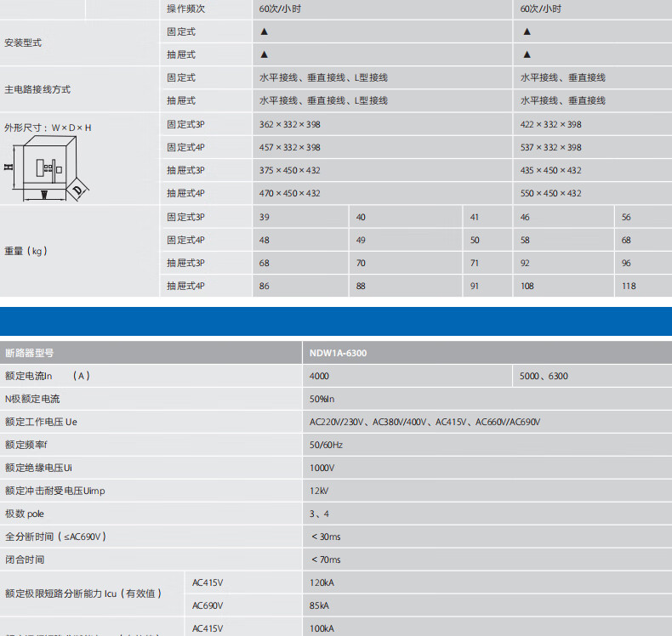Click the 主电路接线方式 row label
The width and height of the screenshot is (672, 636).
[x=37, y=89]
